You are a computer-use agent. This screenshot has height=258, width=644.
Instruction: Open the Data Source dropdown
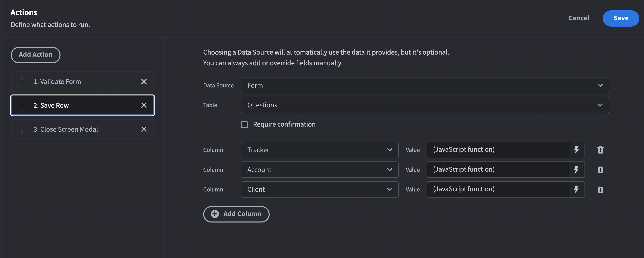(x=425, y=85)
